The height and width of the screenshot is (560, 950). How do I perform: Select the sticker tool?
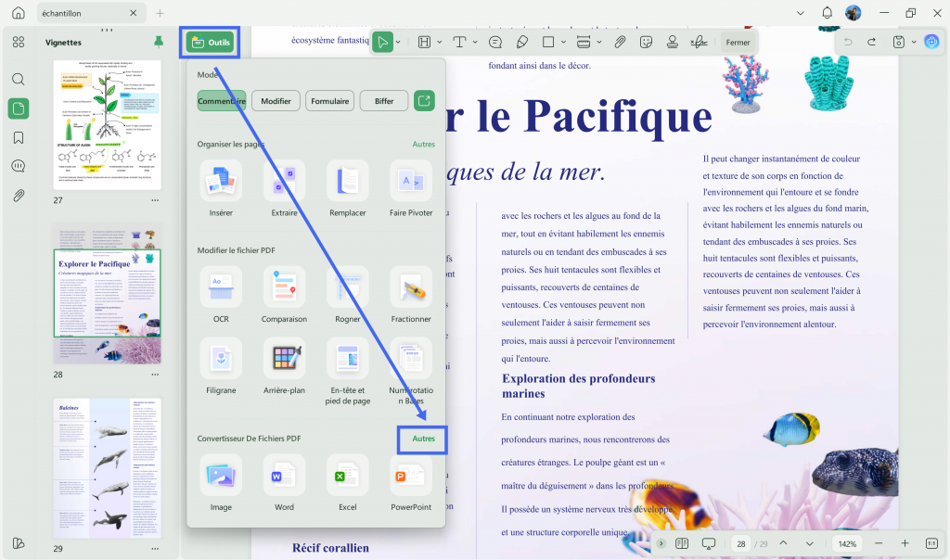(x=647, y=43)
